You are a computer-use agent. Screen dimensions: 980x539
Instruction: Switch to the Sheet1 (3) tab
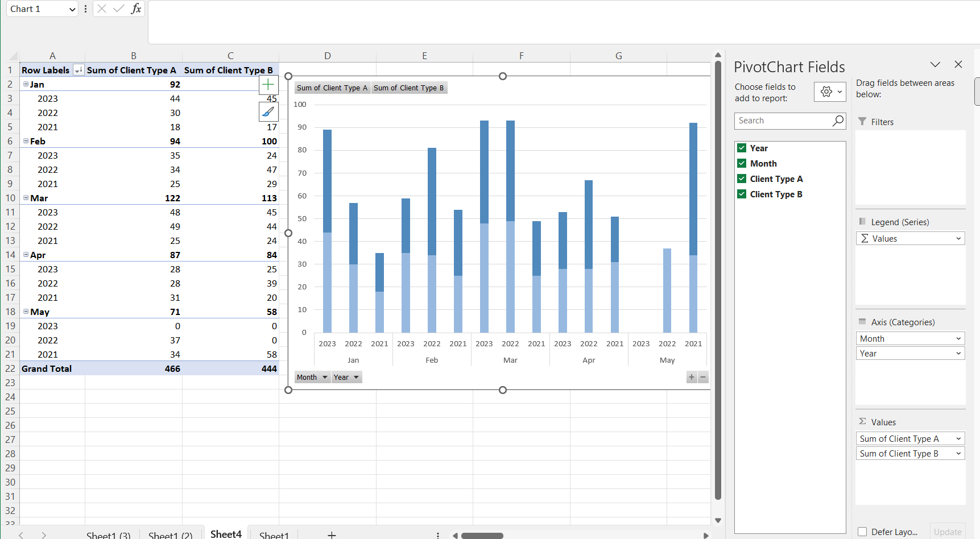[x=108, y=535]
